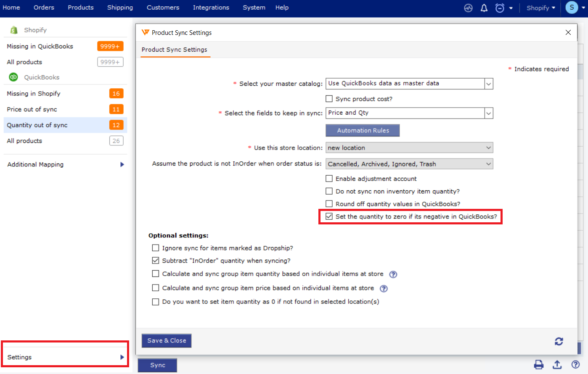Open the System menu

[254, 8]
